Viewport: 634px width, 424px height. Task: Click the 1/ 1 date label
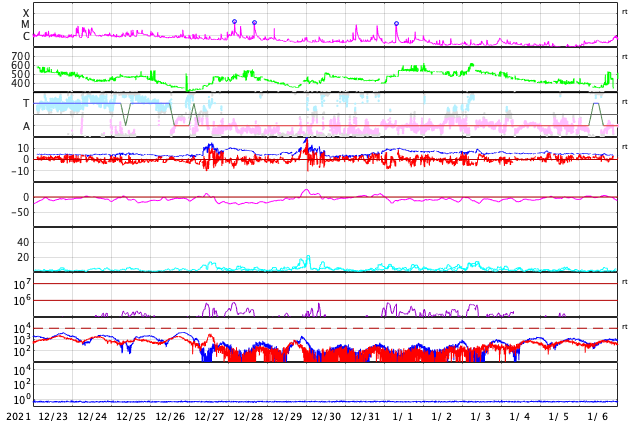[403, 417]
